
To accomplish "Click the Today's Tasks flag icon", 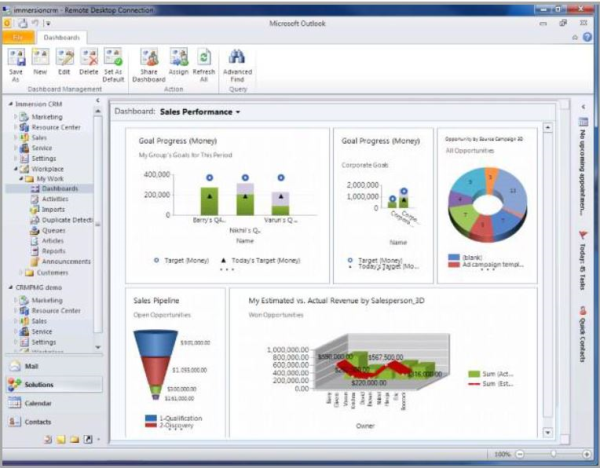I will [x=583, y=235].
